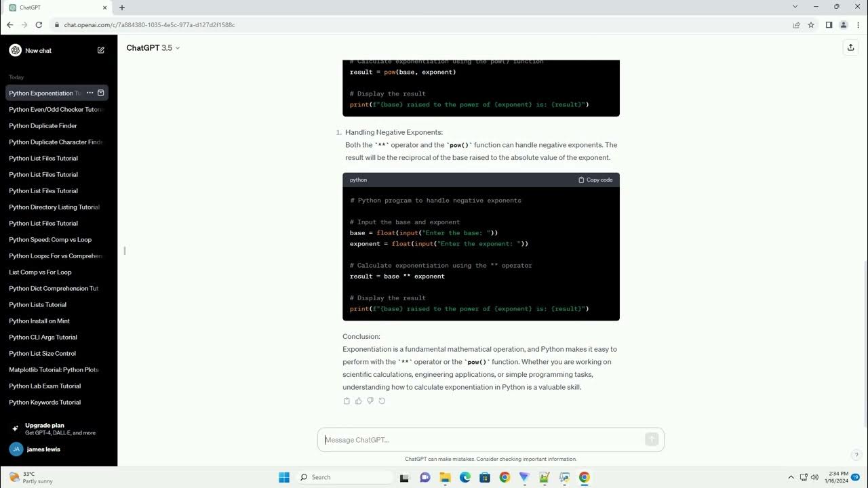Click the browser forward arrow
This screenshot has width=868, height=488.
coord(24,25)
